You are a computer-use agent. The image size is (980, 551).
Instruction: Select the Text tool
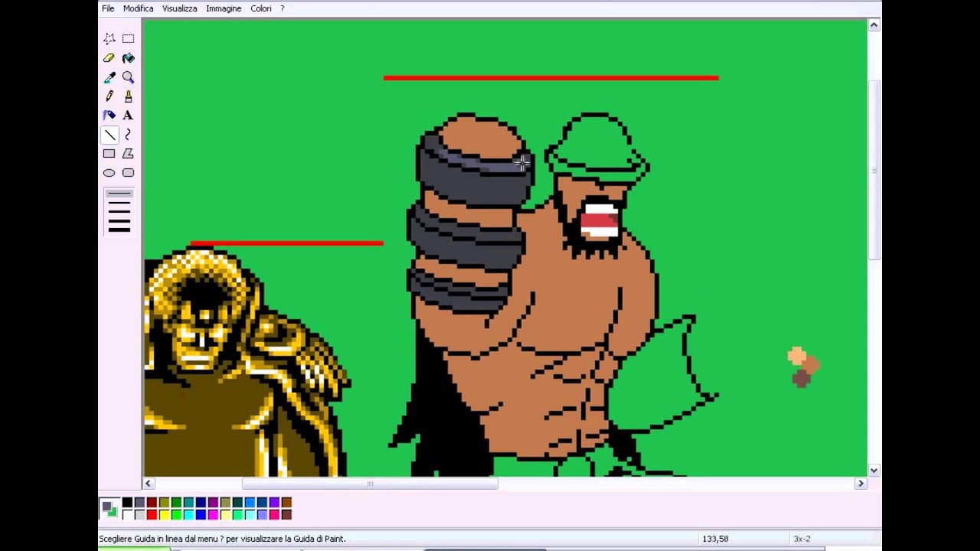(128, 115)
